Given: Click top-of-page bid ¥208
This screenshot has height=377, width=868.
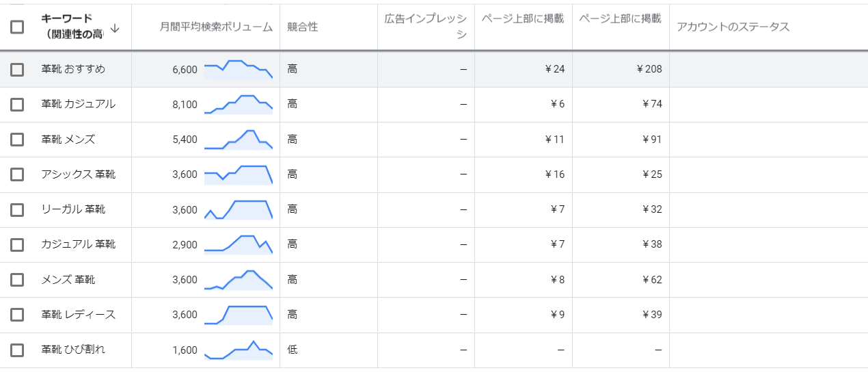Looking at the screenshot, I should coord(649,69).
